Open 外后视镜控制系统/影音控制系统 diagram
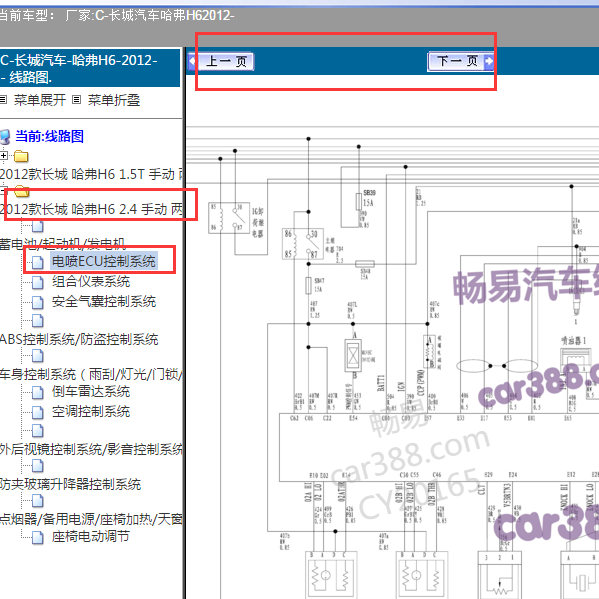The image size is (599, 599). pos(91,449)
